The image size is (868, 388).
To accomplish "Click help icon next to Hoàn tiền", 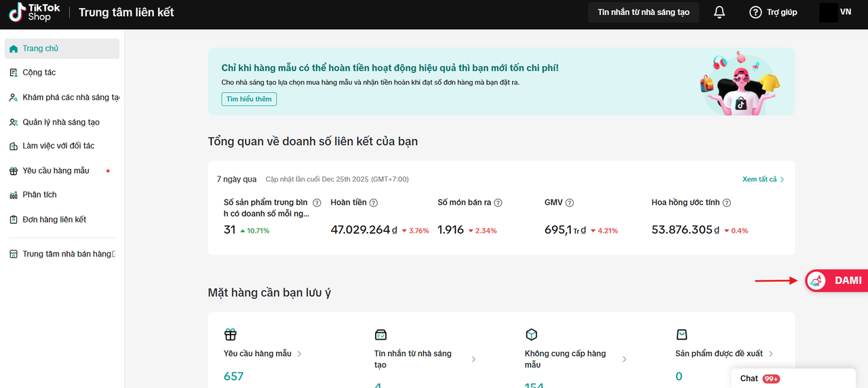I will click(x=374, y=203).
